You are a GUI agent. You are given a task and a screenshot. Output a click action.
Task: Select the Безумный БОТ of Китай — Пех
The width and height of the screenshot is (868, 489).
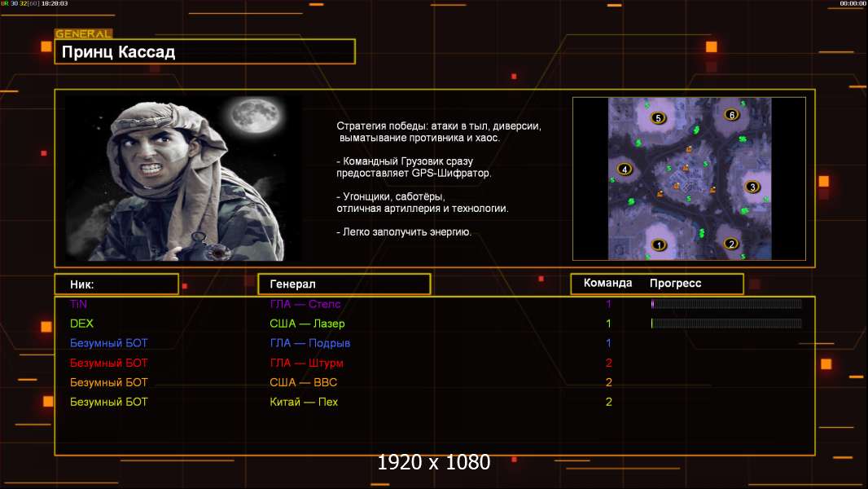[108, 402]
